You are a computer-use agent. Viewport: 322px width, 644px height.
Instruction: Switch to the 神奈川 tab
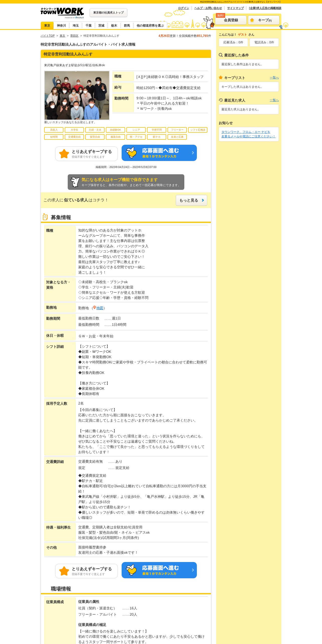coord(61,26)
